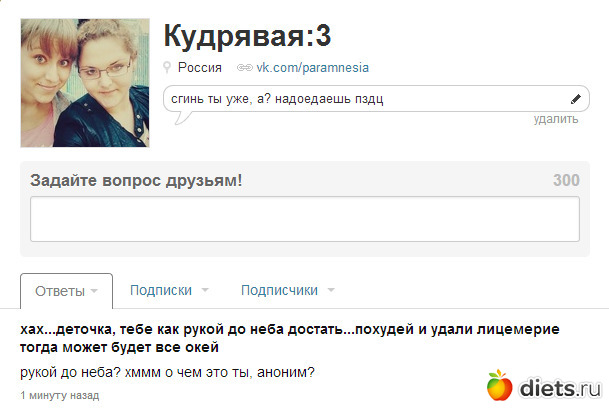Click the profile photo thumbnail

pos(85,83)
